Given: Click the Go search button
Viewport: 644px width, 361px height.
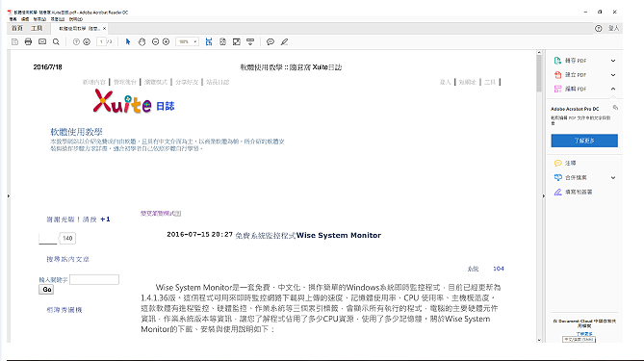Looking at the screenshot, I should (46, 290).
